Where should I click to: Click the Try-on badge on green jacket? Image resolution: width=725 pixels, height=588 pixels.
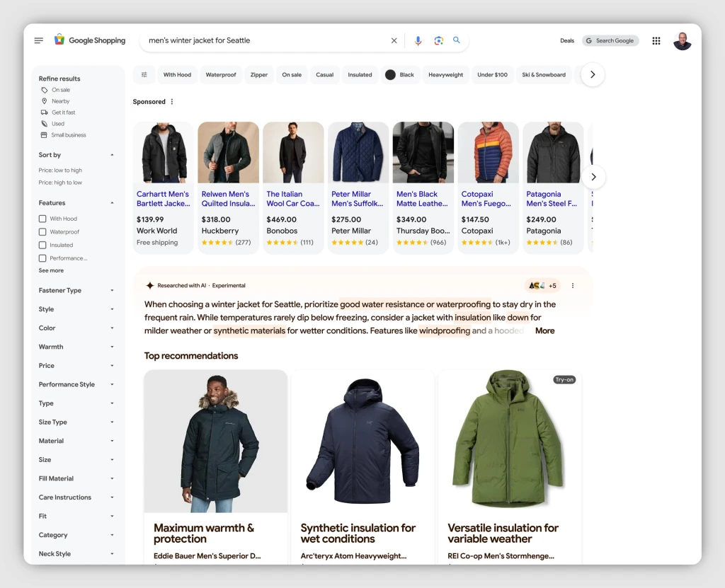pyautogui.click(x=564, y=379)
